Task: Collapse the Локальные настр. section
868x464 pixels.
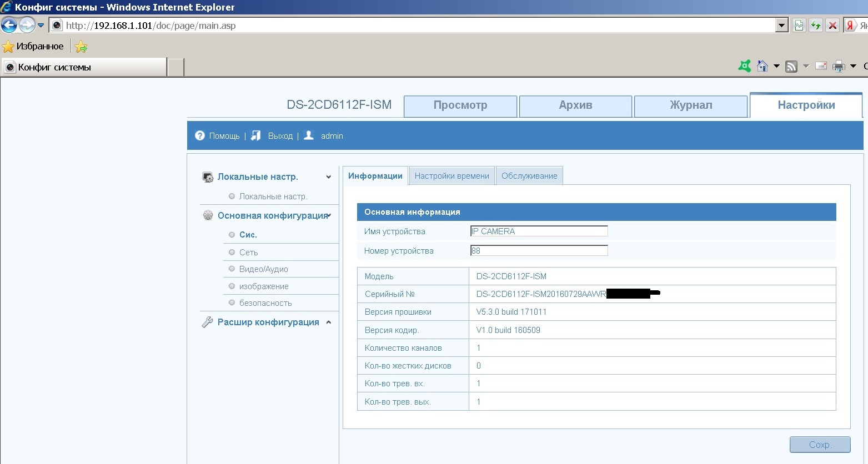Action: point(328,177)
